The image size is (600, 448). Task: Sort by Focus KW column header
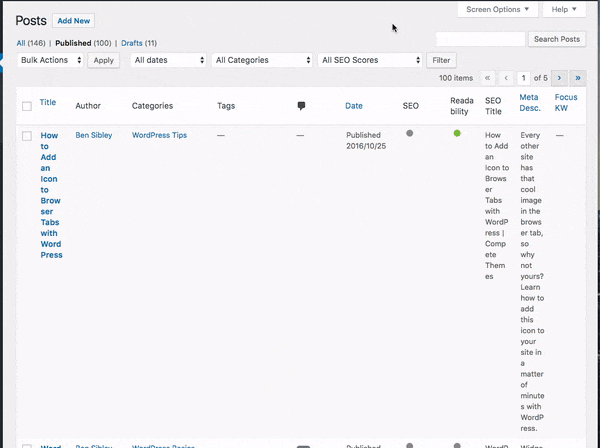click(566, 103)
